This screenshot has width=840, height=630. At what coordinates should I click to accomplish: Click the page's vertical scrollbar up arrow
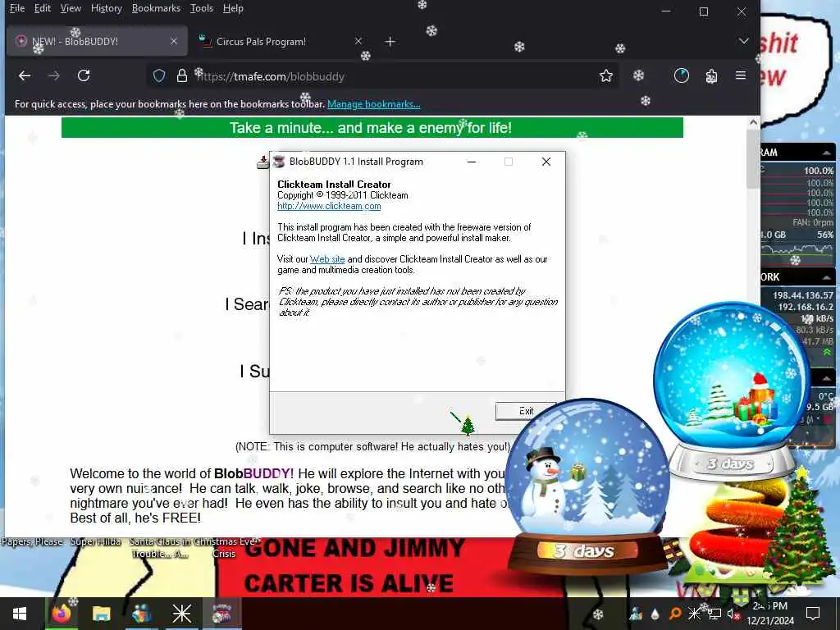(753, 123)
